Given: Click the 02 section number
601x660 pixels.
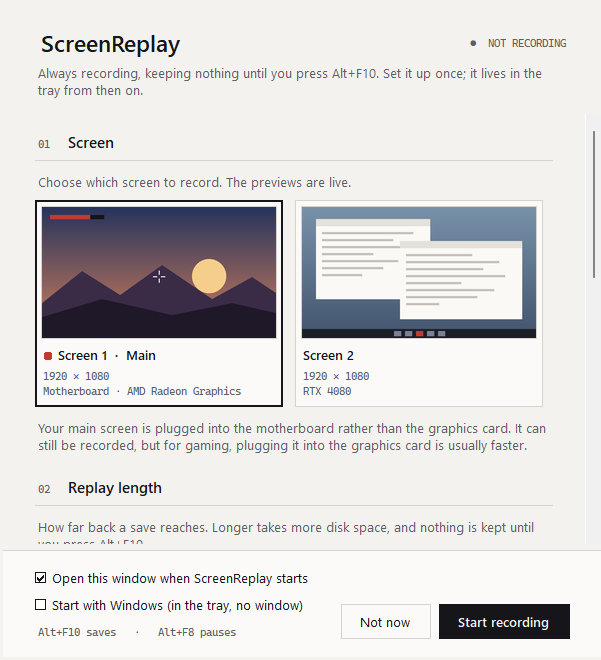Looking at the screenshot, I should [x=44, y=489].
